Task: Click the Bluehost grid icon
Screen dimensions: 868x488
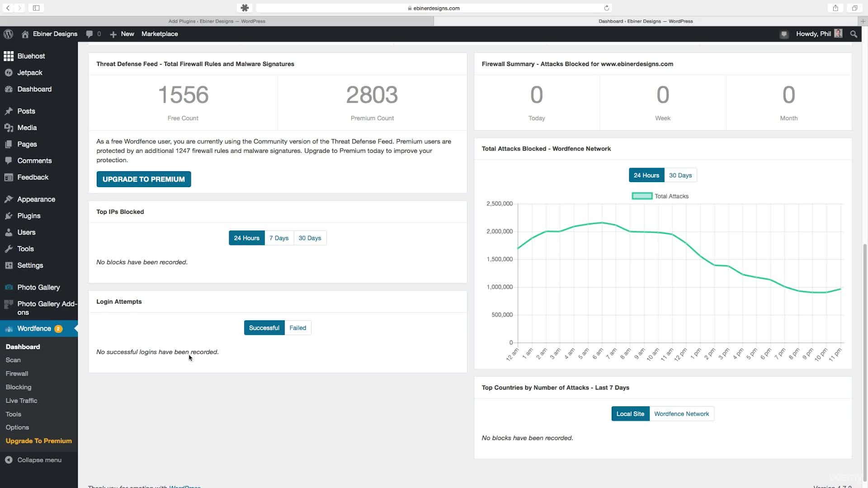Action: click(x=9, y=56)
